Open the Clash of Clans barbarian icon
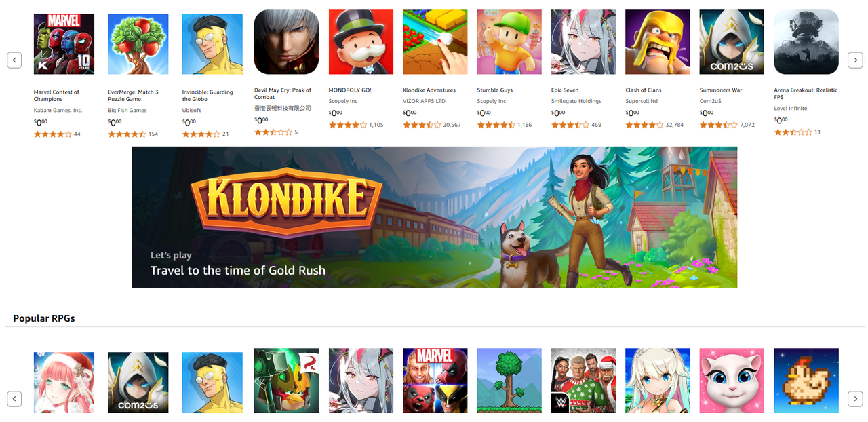Image resolution: width=868 pixels, height=422 pixels. 658,42
